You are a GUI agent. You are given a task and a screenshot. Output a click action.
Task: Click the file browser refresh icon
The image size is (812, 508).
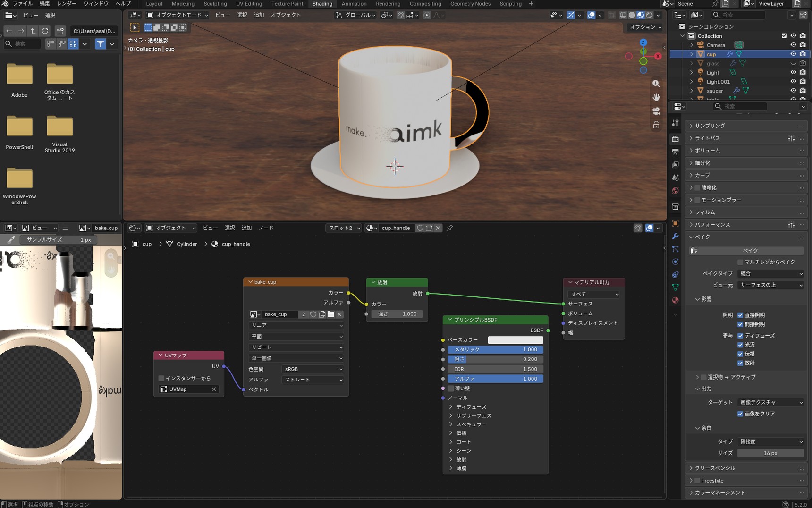click(45, 31)
